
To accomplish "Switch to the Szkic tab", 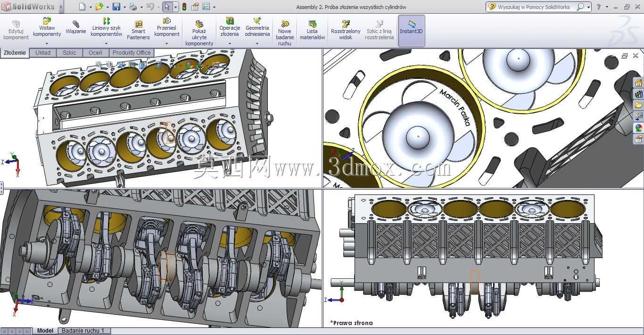I will click(x=69, y=53).
